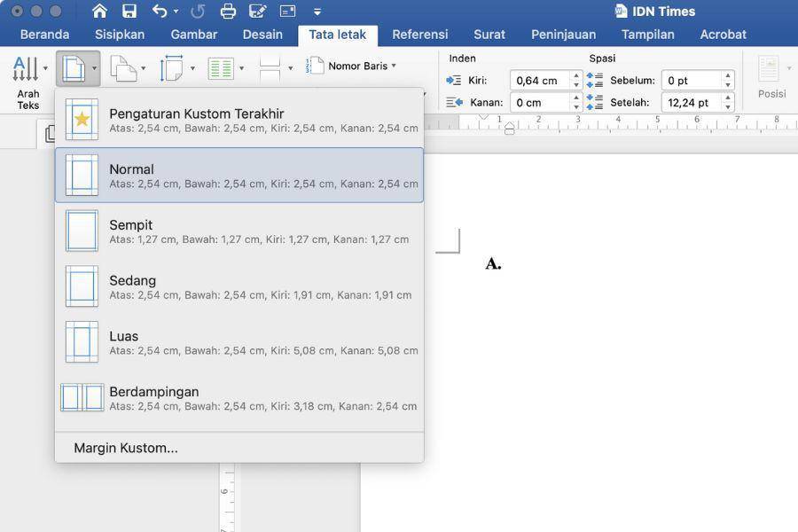This screenshot has width=798, height=532.
Task: Choose the Berdampingan mirrored margin preset
Action: tap(239, 397)
